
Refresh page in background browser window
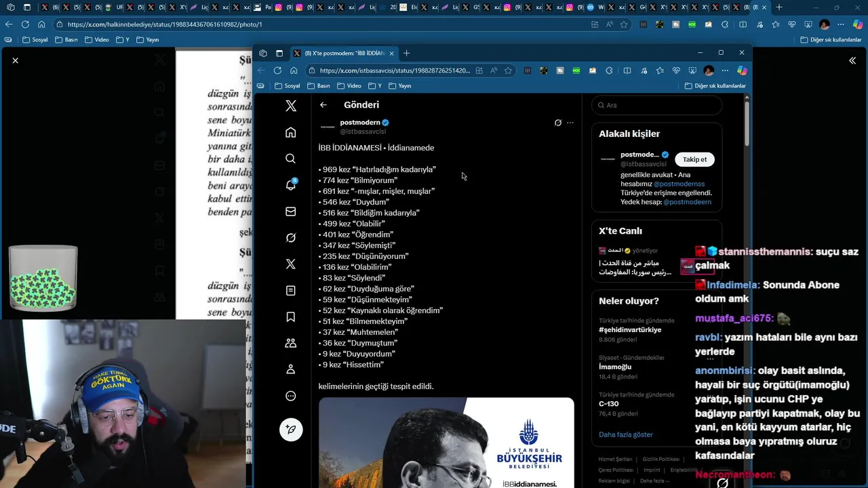point(25,24)
